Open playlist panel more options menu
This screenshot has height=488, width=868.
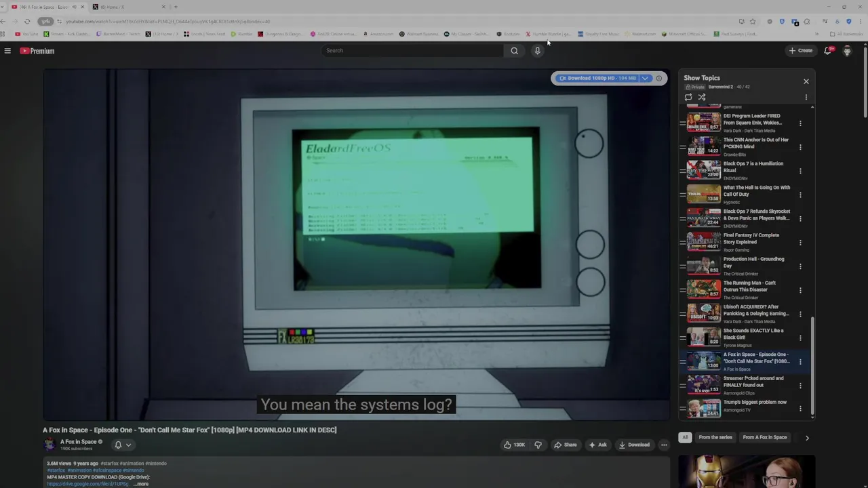coord(806,97)
